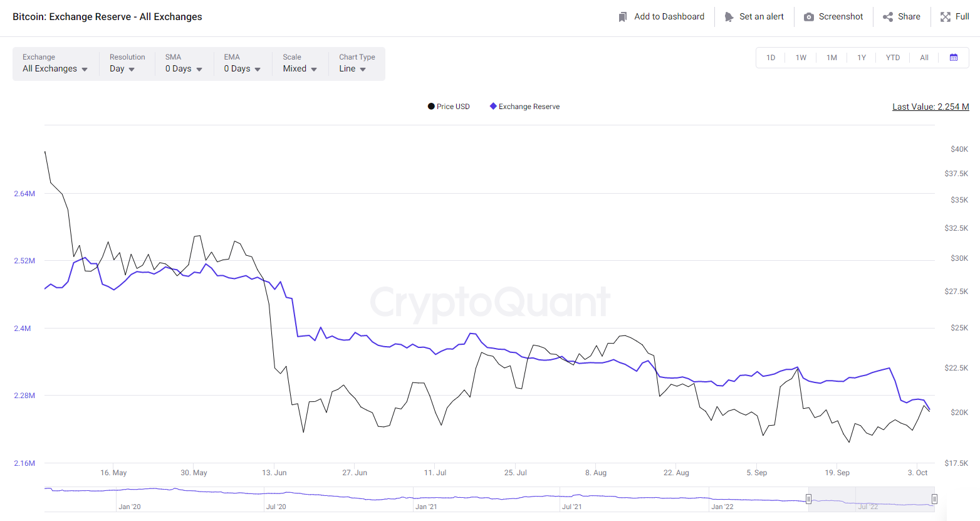Select the YTD time range
The width and height of the screenshot is (980, 521).
click(893, 58)
